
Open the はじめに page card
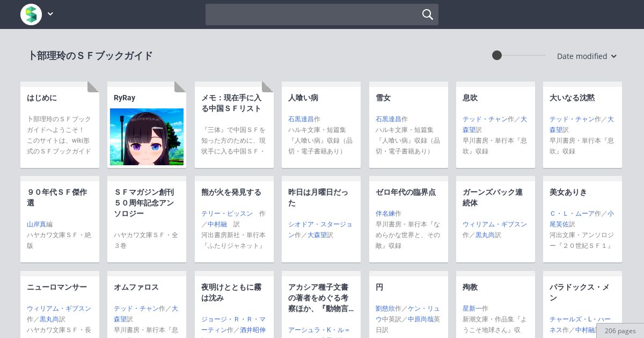[x=60, y=124]
